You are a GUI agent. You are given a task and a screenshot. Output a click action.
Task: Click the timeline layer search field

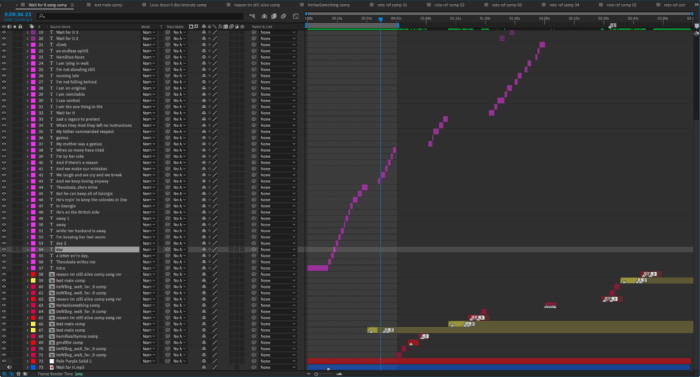pos(141,16)
